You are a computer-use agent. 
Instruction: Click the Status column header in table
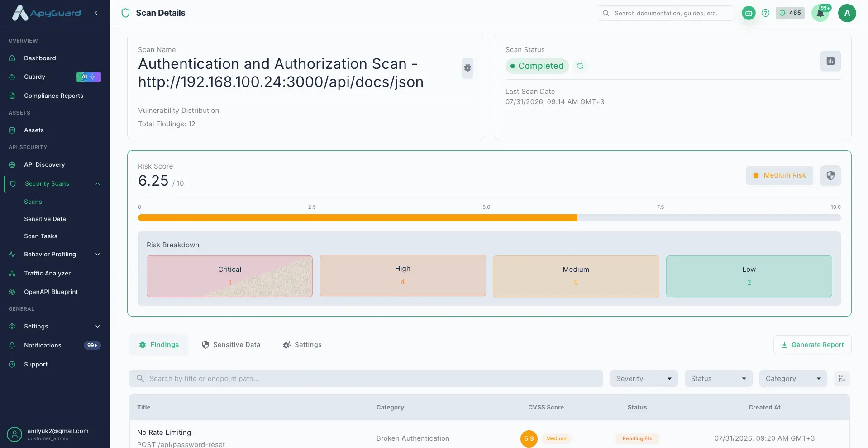637,407
